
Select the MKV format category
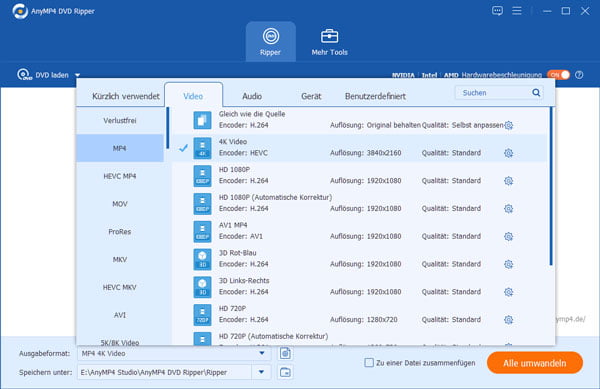tap(120, 259)
